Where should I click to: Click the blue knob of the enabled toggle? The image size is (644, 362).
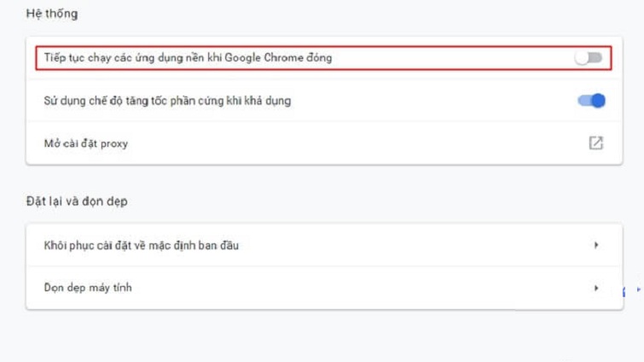598,101
